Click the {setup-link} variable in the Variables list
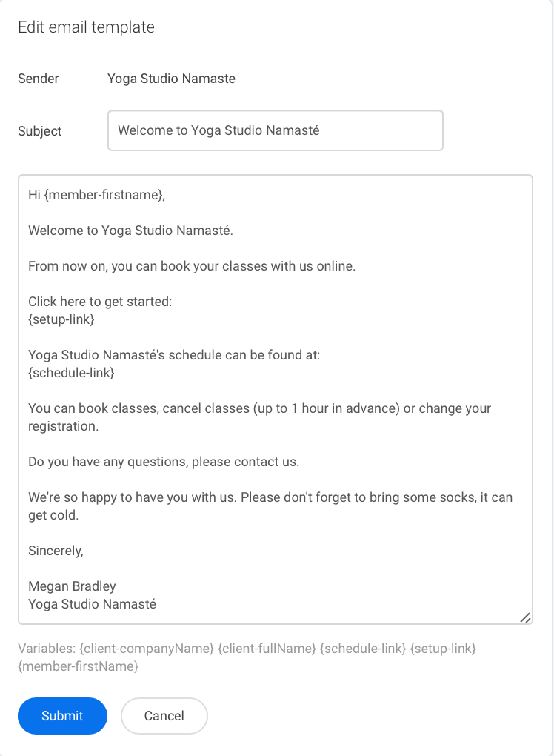Viewport: 554px width, 756px height. coord(443,649)
